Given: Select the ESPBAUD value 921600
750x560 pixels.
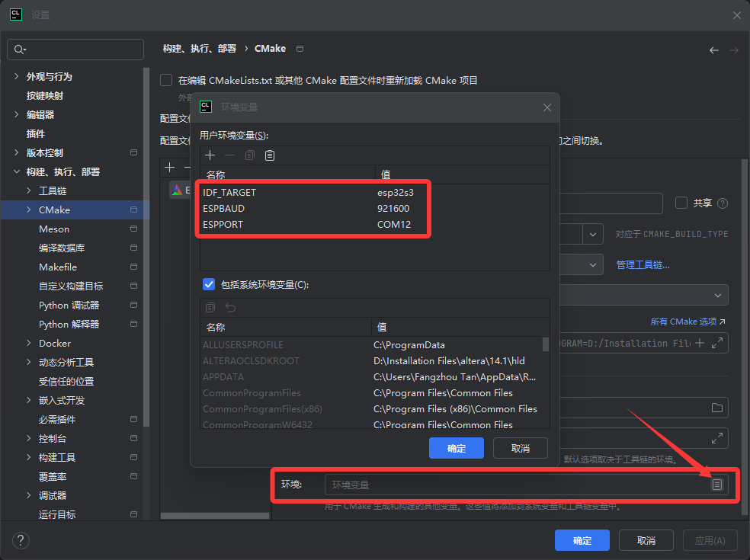Looking at the screenshot, I should 393,209.
